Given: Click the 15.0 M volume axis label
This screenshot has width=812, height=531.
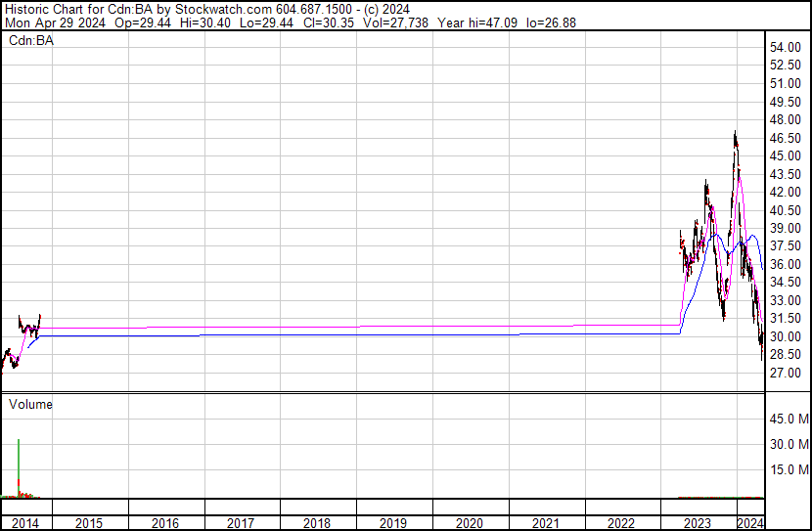Looking at the screenshot, I should coord(788,470).
